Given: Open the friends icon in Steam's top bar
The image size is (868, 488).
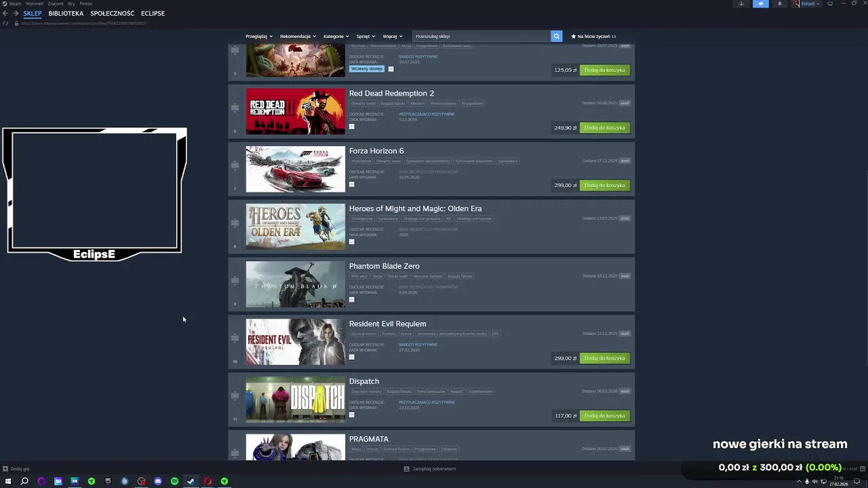Looking at the screenshot, I should (x=741, y=3).
